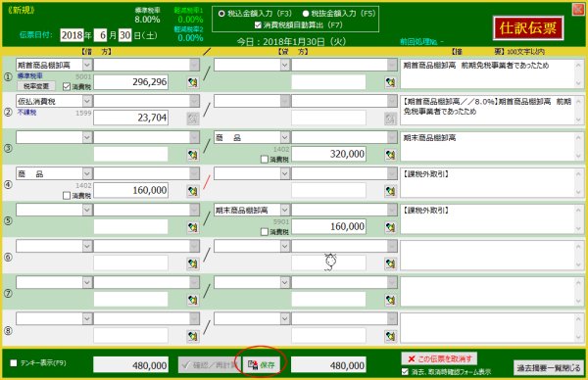Open the 期末商品棚卸高 credit account dropdown

coord(284,210)
